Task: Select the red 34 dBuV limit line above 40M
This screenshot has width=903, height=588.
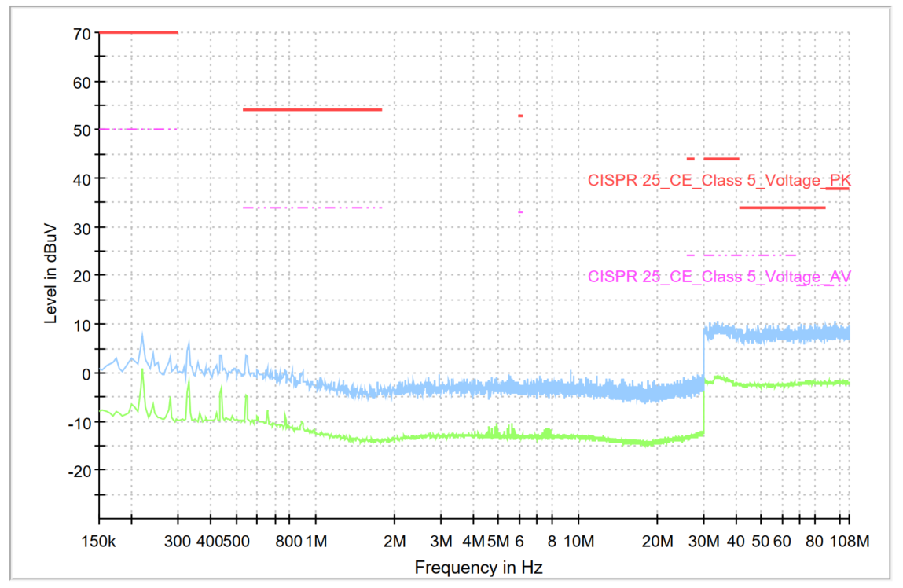Action: [782, 208]
